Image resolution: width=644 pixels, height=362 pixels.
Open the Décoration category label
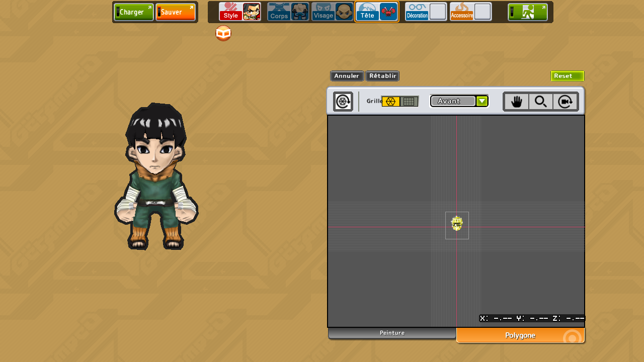click(x=417, y=12)
